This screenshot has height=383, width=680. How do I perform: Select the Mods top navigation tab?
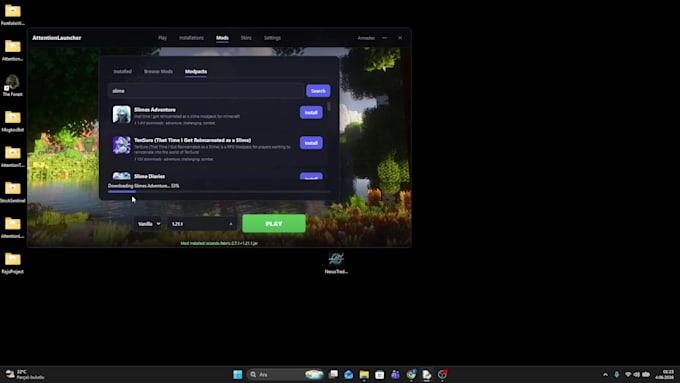click(222, 38)
